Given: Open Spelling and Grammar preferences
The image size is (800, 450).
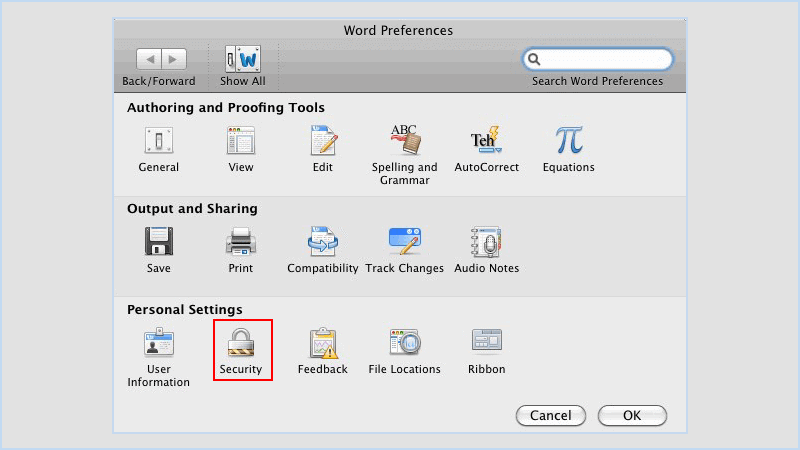Looking at the screenshot, I should pyautogui.click(x=405, y=139).
